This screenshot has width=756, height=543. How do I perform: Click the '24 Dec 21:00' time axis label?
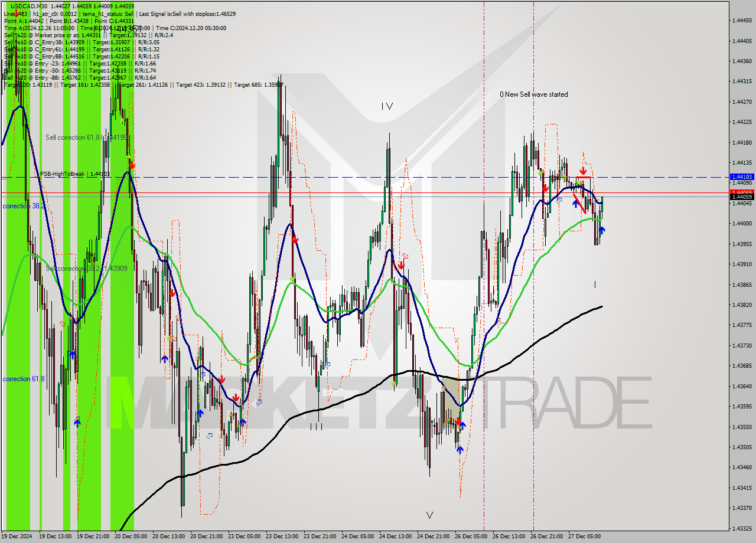tap(434, 537)
